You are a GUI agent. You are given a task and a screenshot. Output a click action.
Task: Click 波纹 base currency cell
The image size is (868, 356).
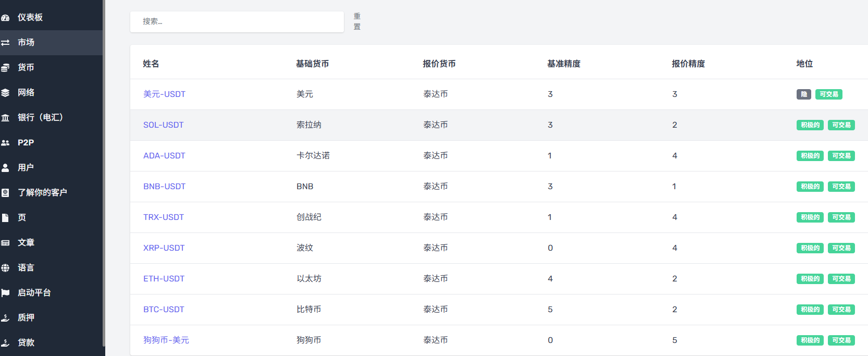tap(305, 248)
